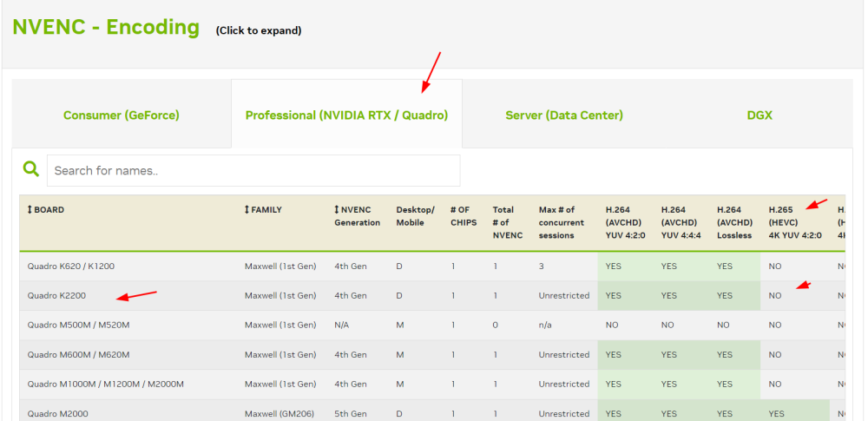Click 'Maxwell (GM206)' family cell

pyautogui.click(x=279, y=414)
